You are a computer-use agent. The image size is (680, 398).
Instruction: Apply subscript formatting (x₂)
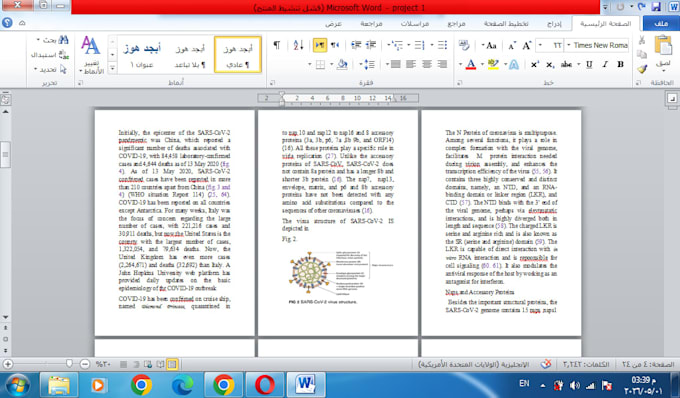coord(550,65)
